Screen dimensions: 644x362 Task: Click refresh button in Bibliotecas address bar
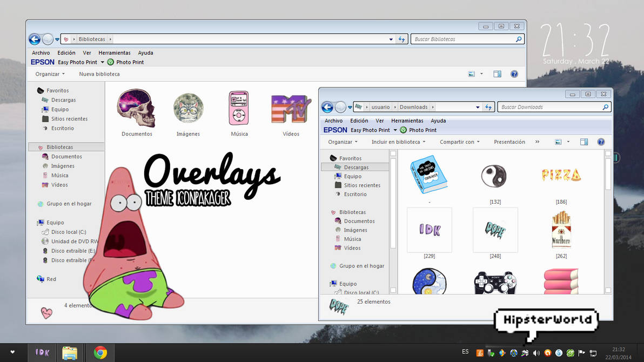[401, 39]
